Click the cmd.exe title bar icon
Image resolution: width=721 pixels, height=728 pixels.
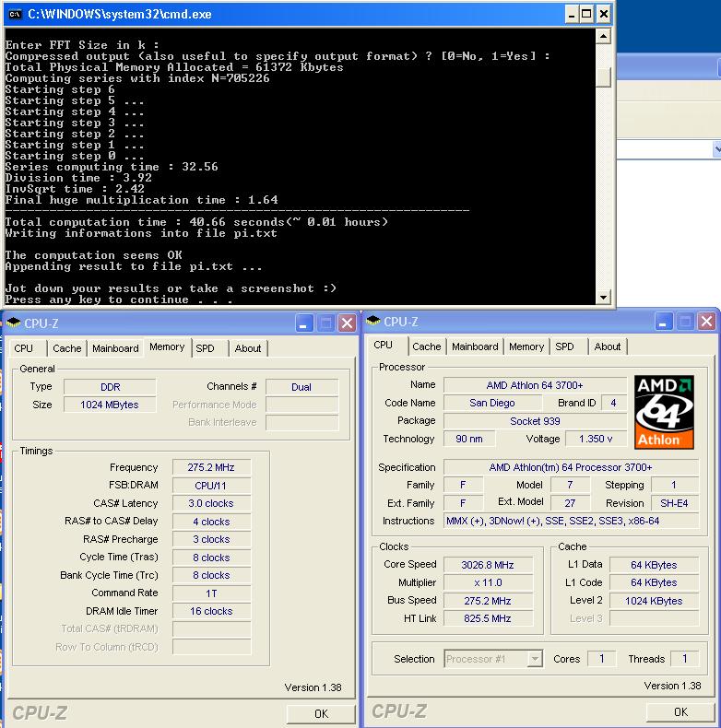[x=15, y=15]
